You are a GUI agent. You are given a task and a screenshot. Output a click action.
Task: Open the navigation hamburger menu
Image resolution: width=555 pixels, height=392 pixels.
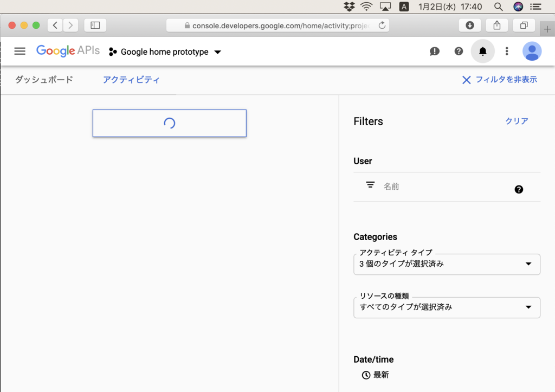[x=20, y=51]
